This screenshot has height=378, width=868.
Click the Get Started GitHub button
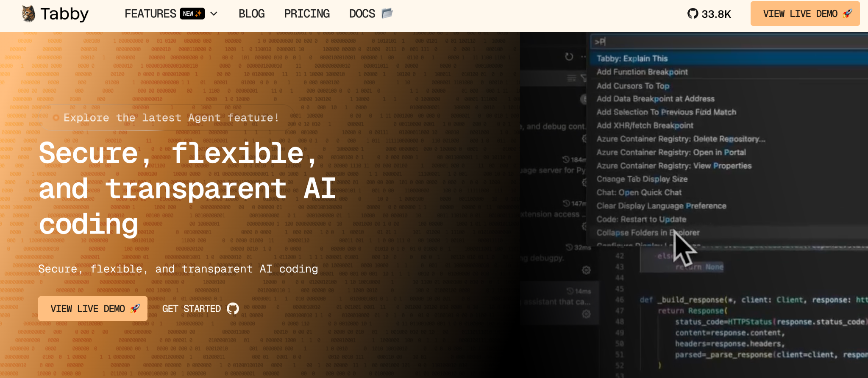point(200,309)
